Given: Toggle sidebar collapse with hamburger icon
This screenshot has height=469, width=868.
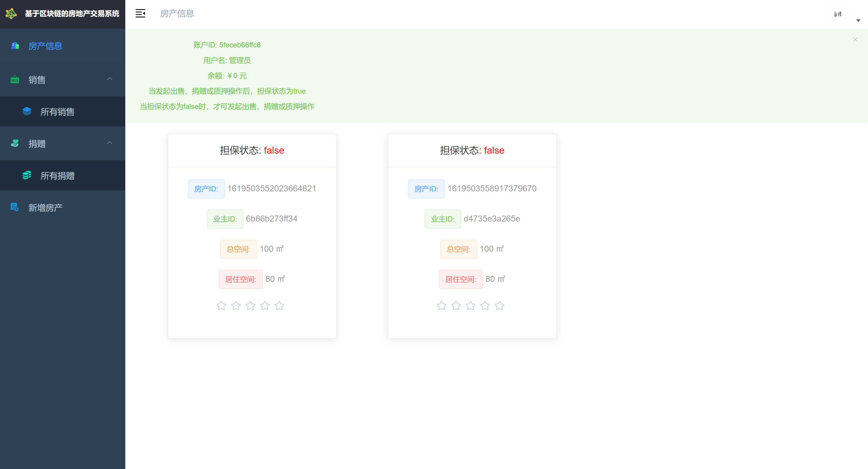Looking at the screenshot, I should pyautogui.click(x=140, y=14).
